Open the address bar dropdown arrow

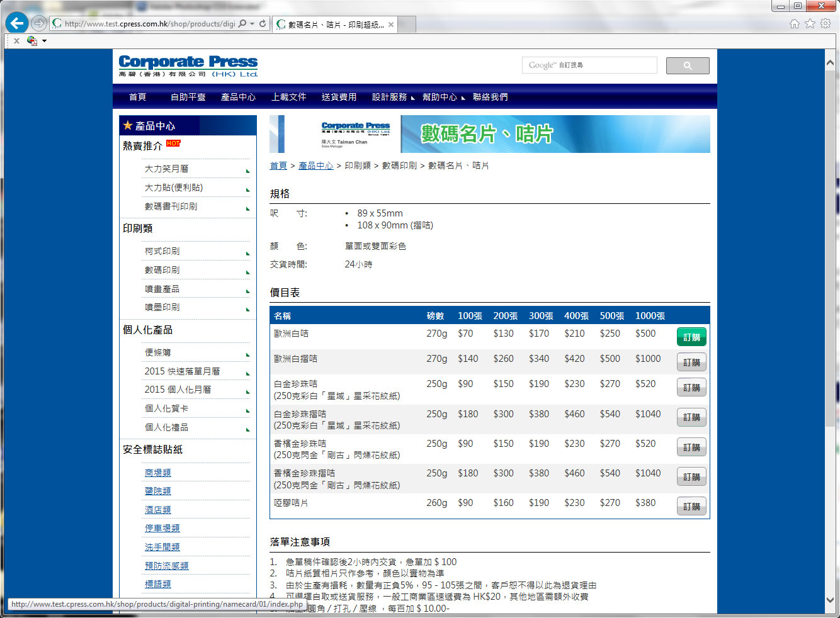click(x=253, y=24)
